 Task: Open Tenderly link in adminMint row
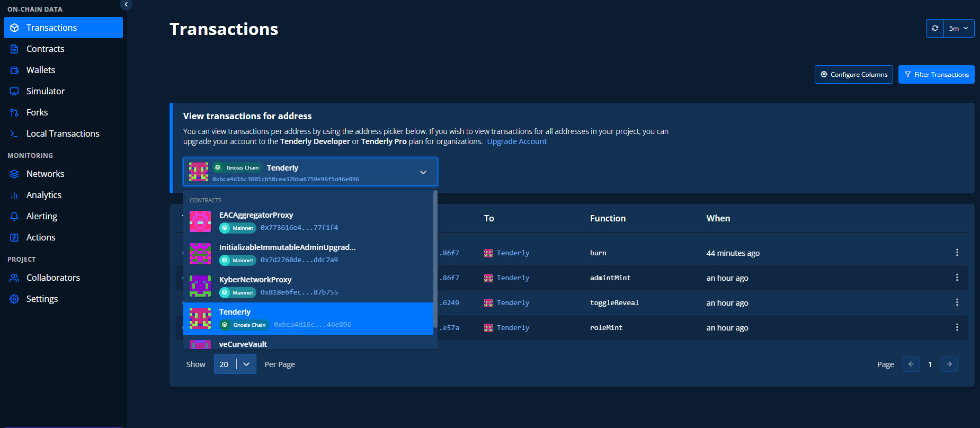pyautogui.click(x=513, y=278)
